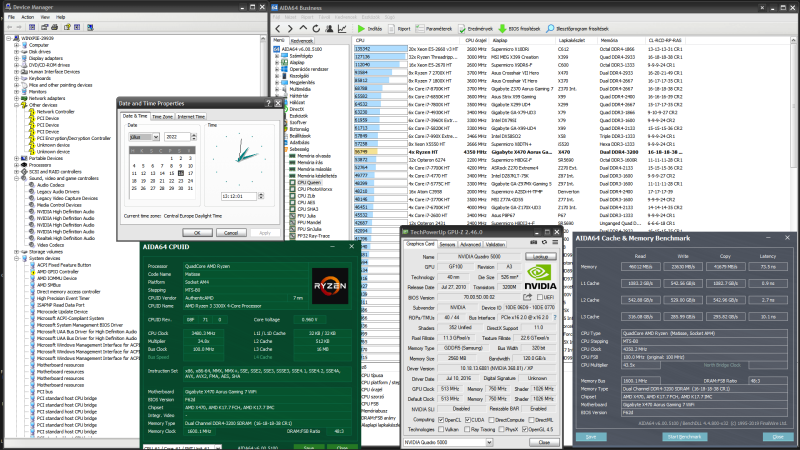This screenshot has width=800, height=450.
Task: Click Date and Time help question mark
Action: point(268,103)
